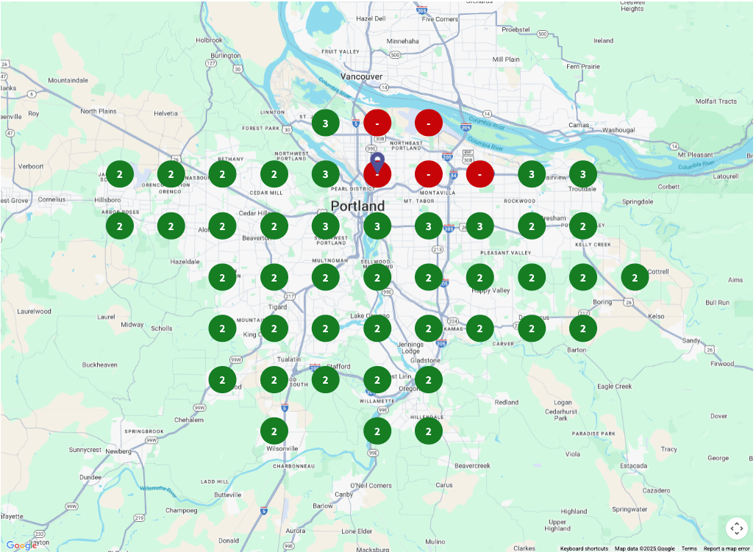This screenshot has height=552, width=756.
Task: Select the green 2 marker below Multnomah label
Action: [326, 277]
